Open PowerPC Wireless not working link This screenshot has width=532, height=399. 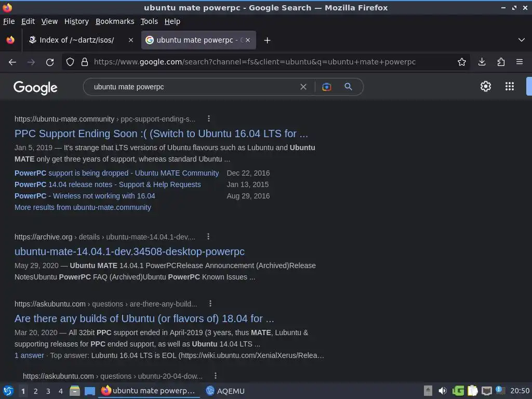(85, 196)
